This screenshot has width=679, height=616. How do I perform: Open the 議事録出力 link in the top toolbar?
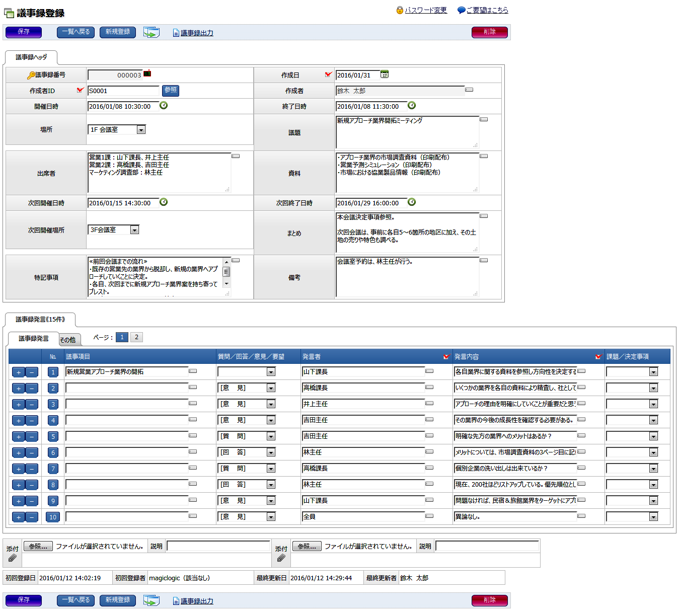pos(196,33)
